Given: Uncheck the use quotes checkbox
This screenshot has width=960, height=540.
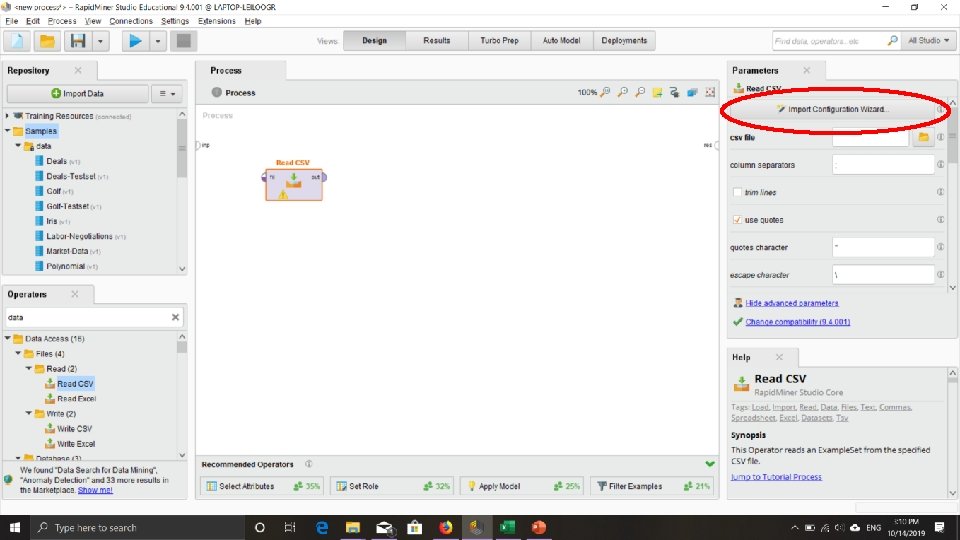Looking at the screenshot, I should coord(737,220).
